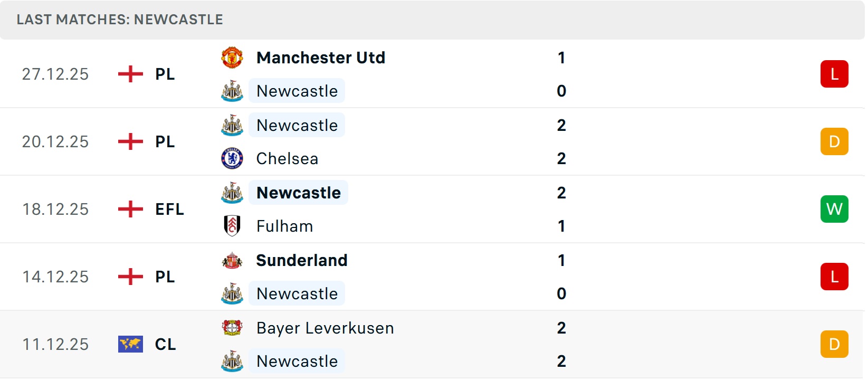Viewport: 868px width, 380px height.
Task: Click the Last Matches: Newcastle header
Action: [x=120, y=20]
